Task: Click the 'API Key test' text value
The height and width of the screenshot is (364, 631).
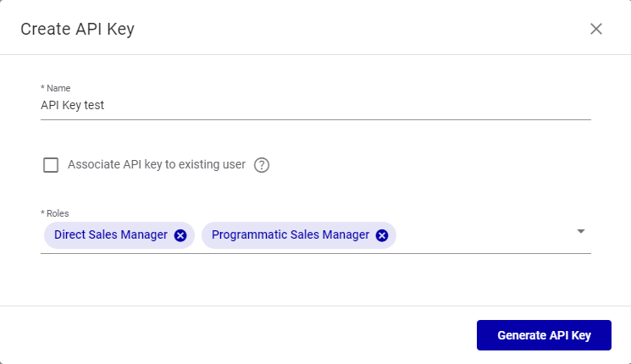Action: coord(73,106)
